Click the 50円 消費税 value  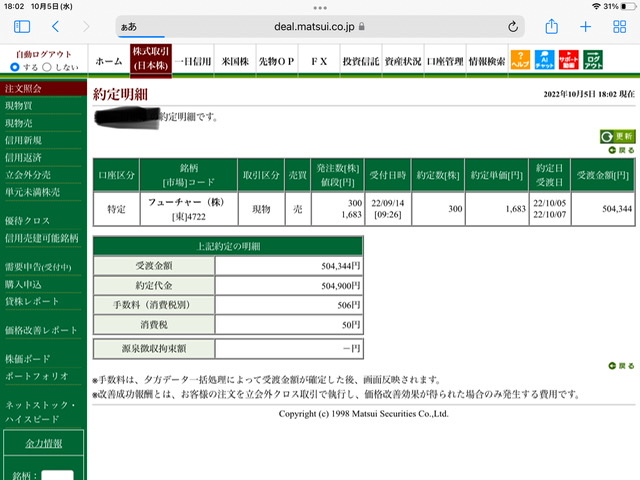[x=351, y=325]
